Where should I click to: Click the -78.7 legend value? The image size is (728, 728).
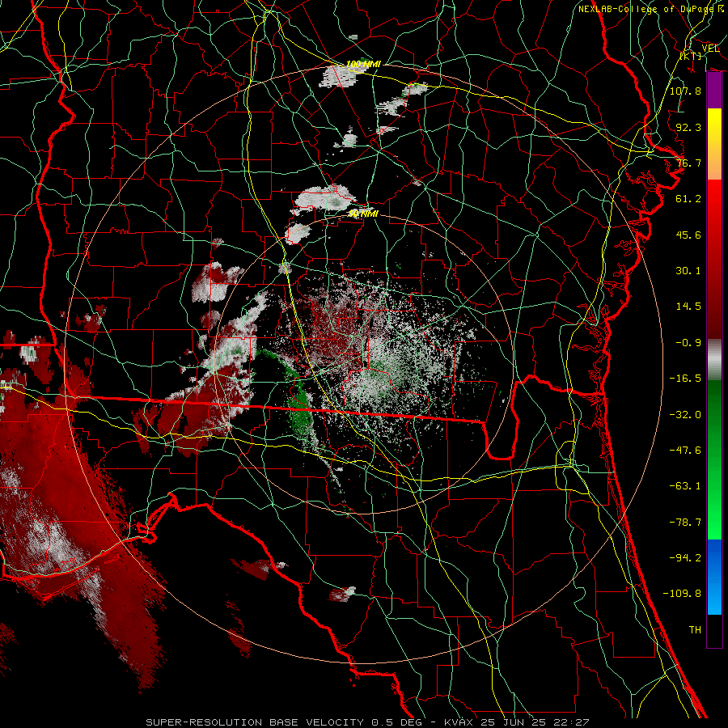pyautogui.click(x=685, y=523)
